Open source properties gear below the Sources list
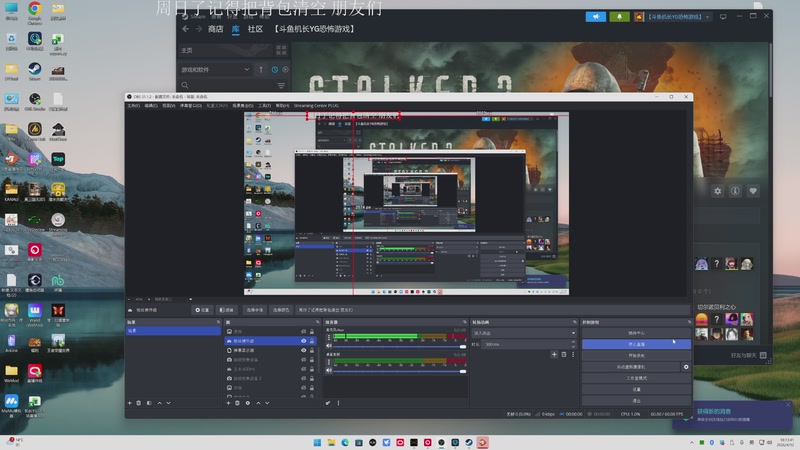The image size is (800, 450). 247,403
